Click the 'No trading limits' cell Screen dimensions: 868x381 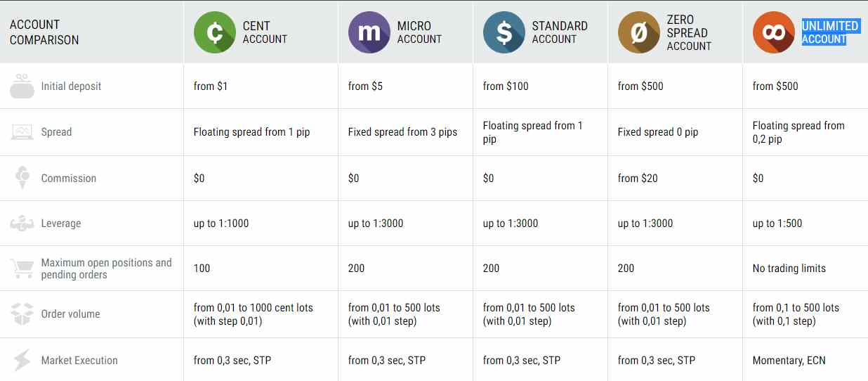[x=789, y=268]
